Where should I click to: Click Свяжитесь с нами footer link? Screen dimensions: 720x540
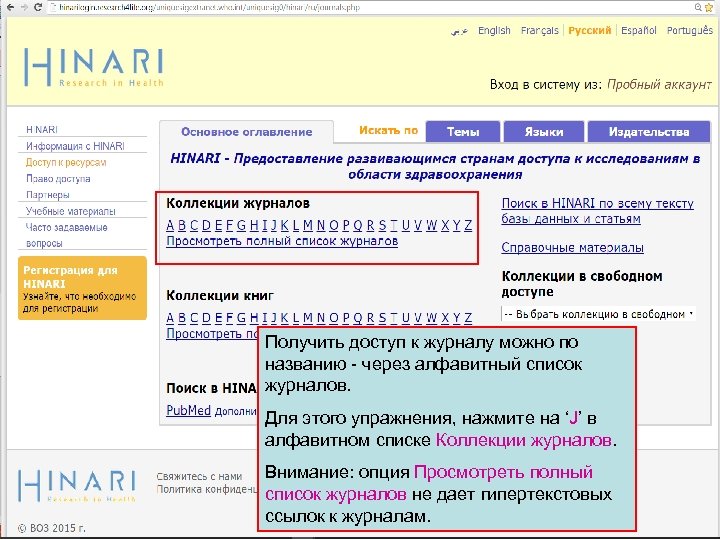click(199, 477)
